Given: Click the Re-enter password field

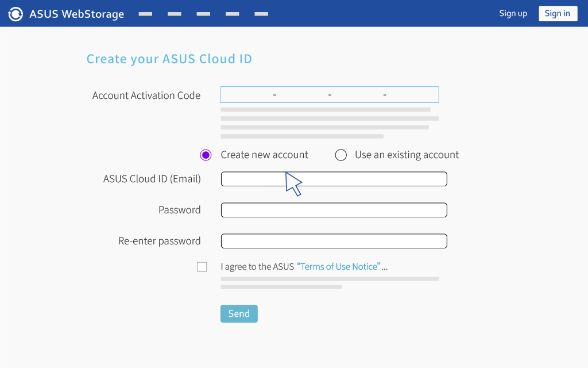Looking at the screenshot, I should 334,241.
